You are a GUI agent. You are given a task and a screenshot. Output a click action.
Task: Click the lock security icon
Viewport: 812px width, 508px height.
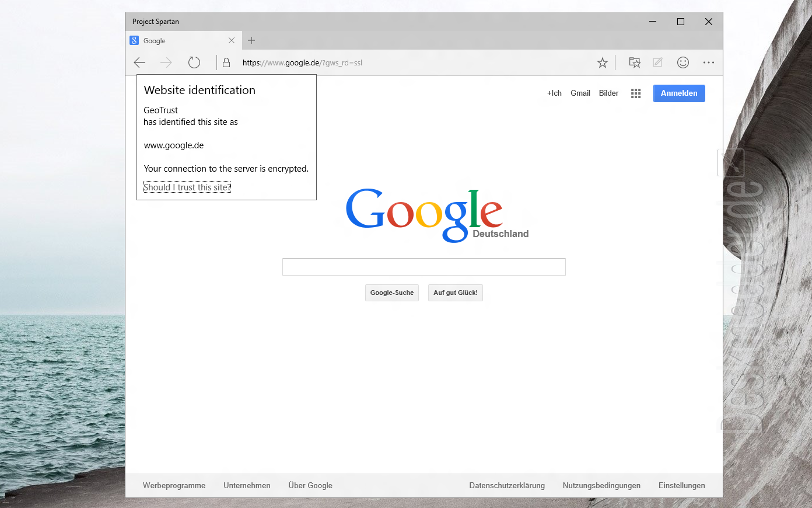click(226, 62)
